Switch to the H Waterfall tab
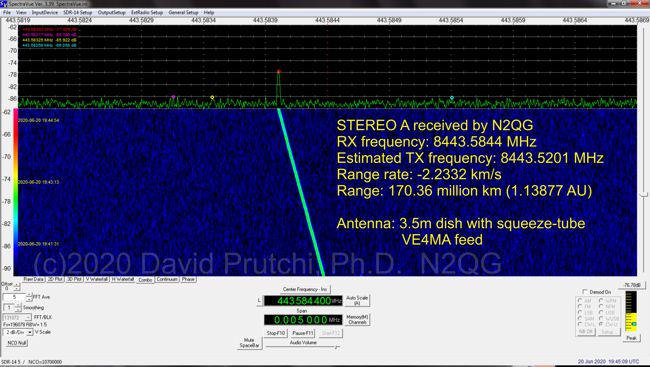This screenshot has height=367, width=650. point(123,280)
